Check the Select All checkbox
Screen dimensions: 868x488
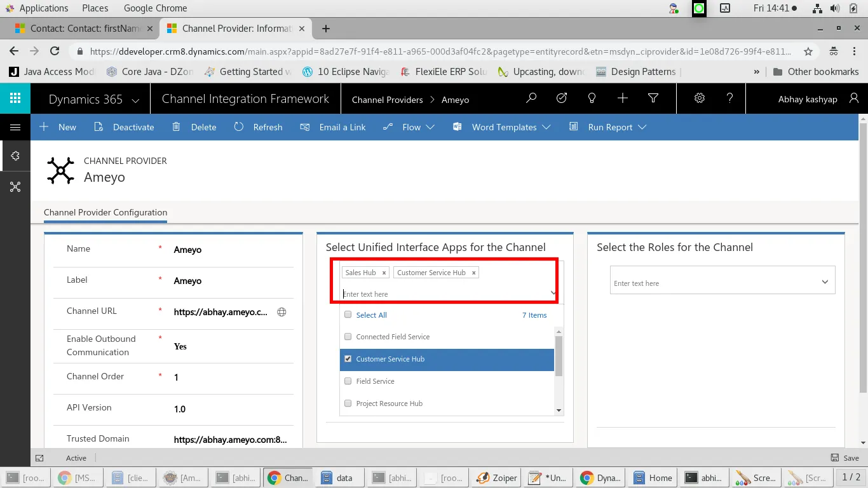pos(348,315)
